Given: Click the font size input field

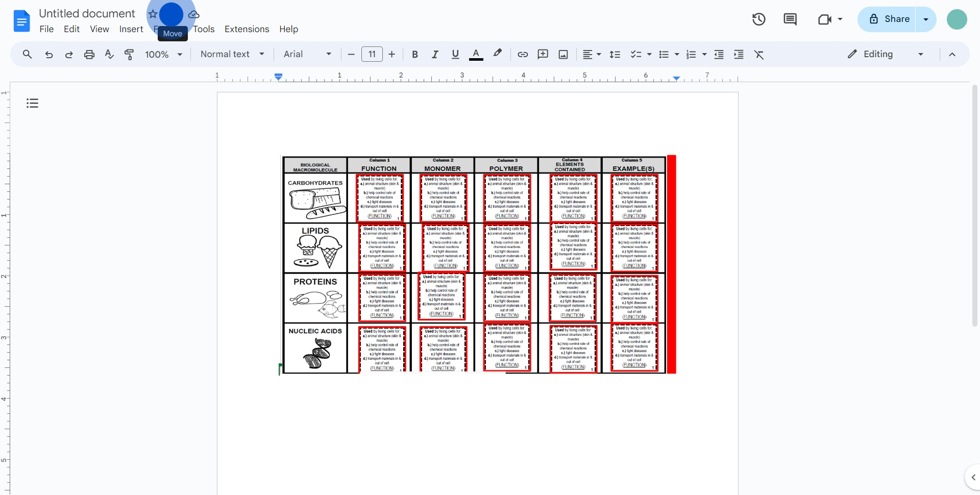Looking at the screenshot, I should [x=372, y=54].
